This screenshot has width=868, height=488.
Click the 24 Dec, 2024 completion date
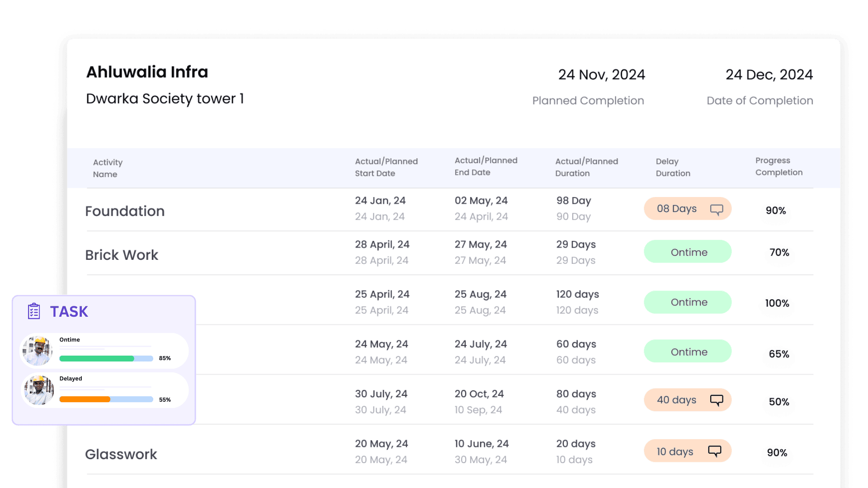pyautogui.click(x=769, y=75)
